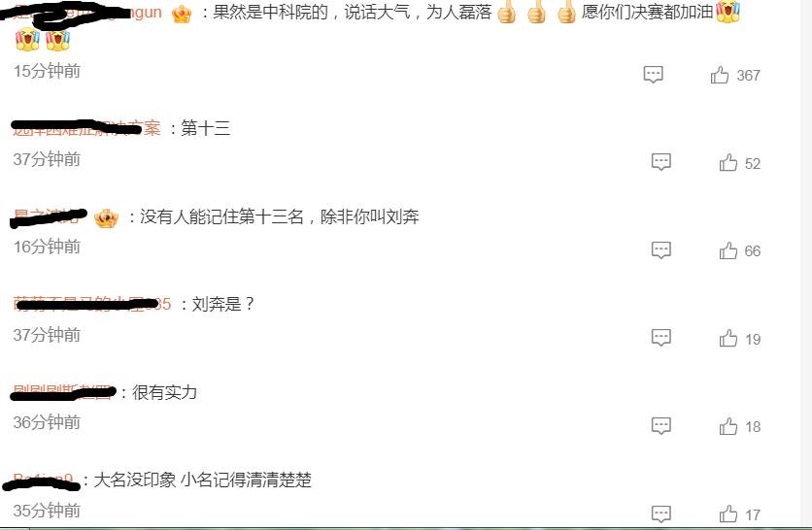
Task: Click the vertical scrollbar at right edge
Action: pyautogui.click(x=806, y=263)
